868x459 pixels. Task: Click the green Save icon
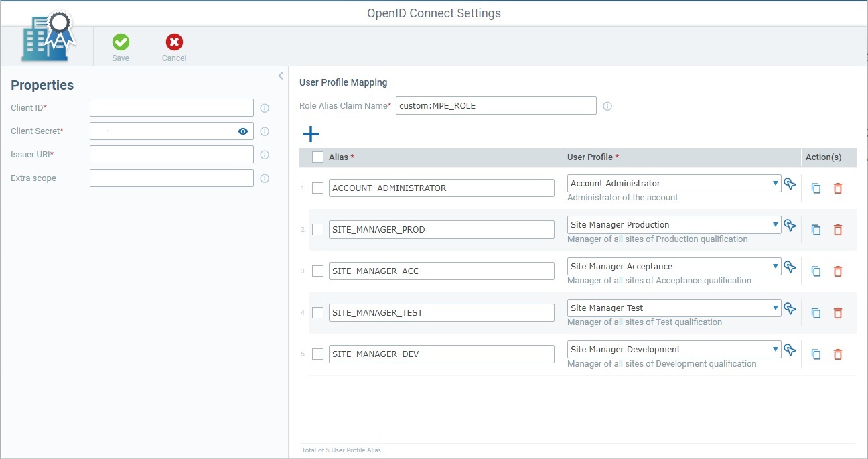tap(121, 42)
